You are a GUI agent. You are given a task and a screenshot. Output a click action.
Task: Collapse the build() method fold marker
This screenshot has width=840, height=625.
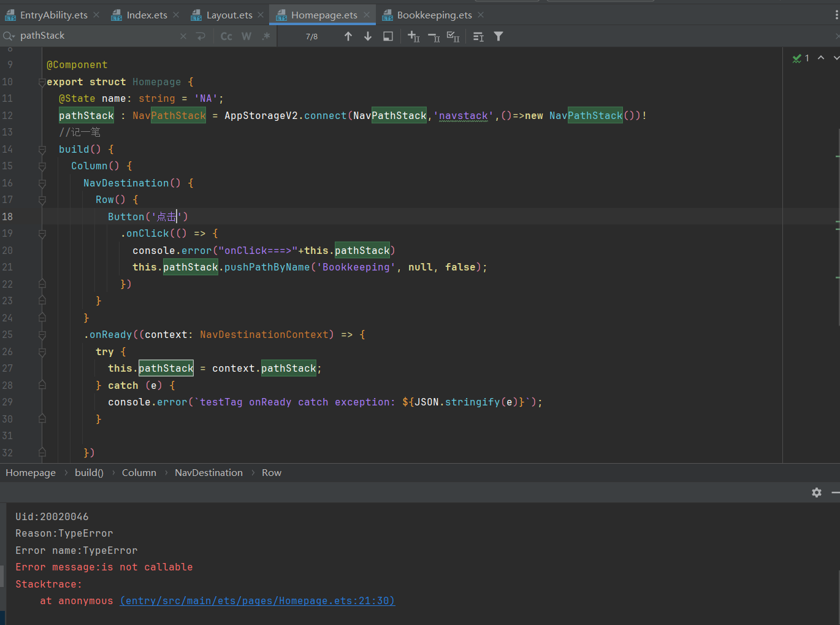[42, 150]
